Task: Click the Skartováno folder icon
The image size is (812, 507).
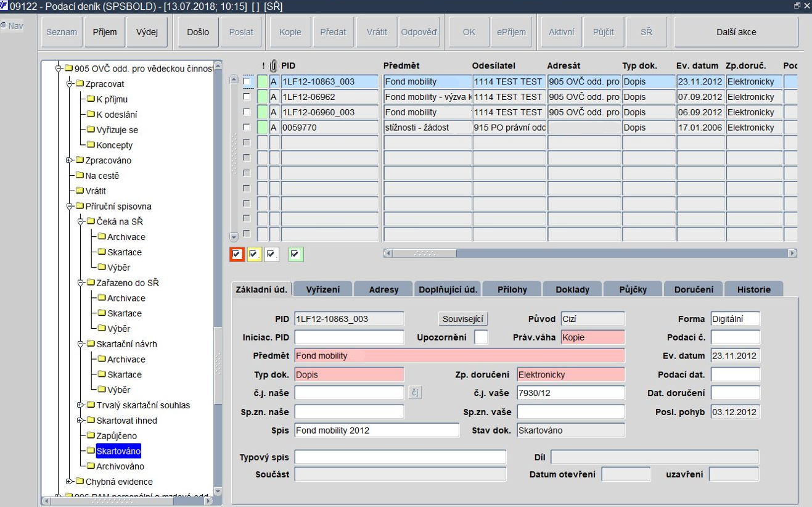Action: [91, 451]
